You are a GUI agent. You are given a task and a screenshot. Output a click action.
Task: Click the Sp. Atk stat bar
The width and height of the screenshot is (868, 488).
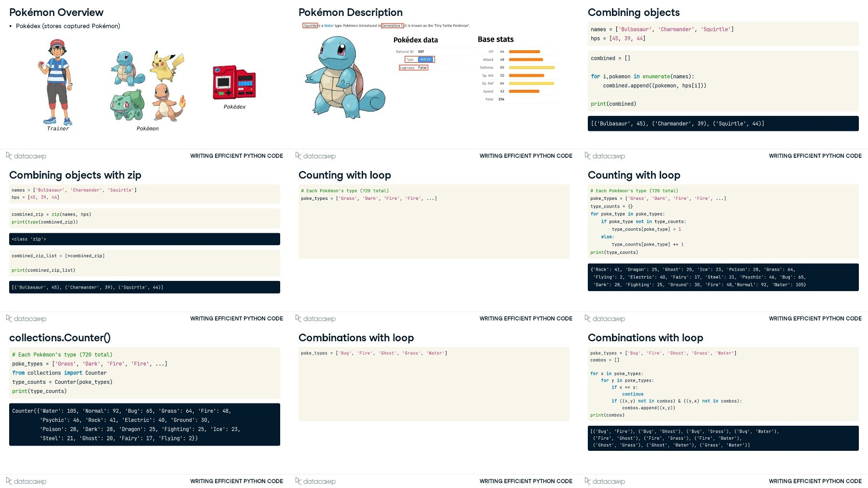click(527, 75)
